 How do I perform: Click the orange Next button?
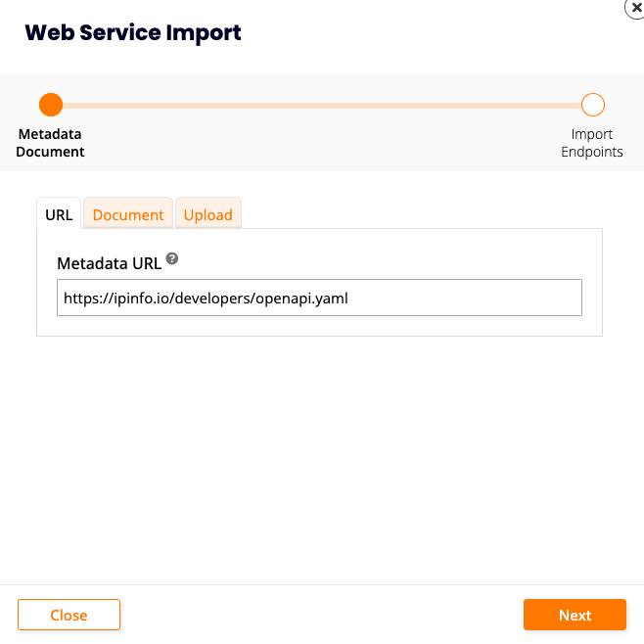click(575, 615)
